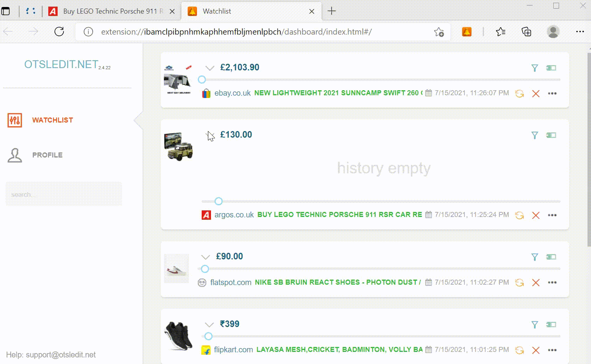Open filter icon for the ₹399 item
The width and height of the screenshot is (591, 364).
(x=535, y=325)
